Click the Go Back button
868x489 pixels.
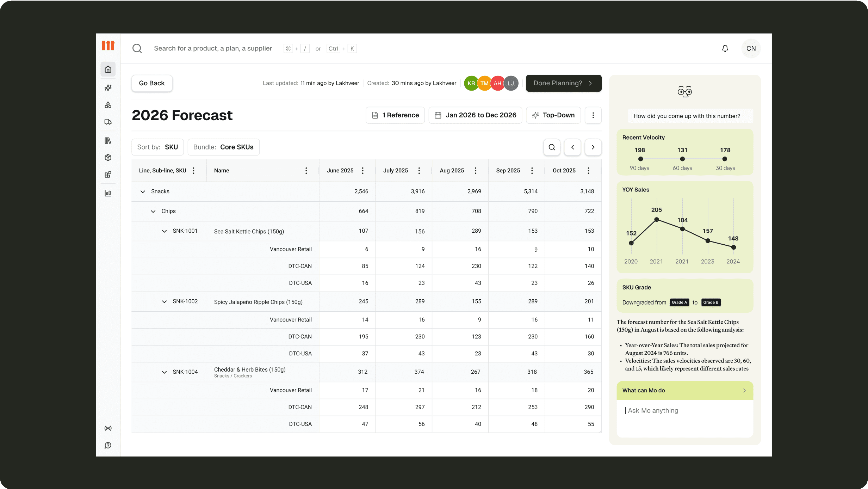(x=152, y=83)
